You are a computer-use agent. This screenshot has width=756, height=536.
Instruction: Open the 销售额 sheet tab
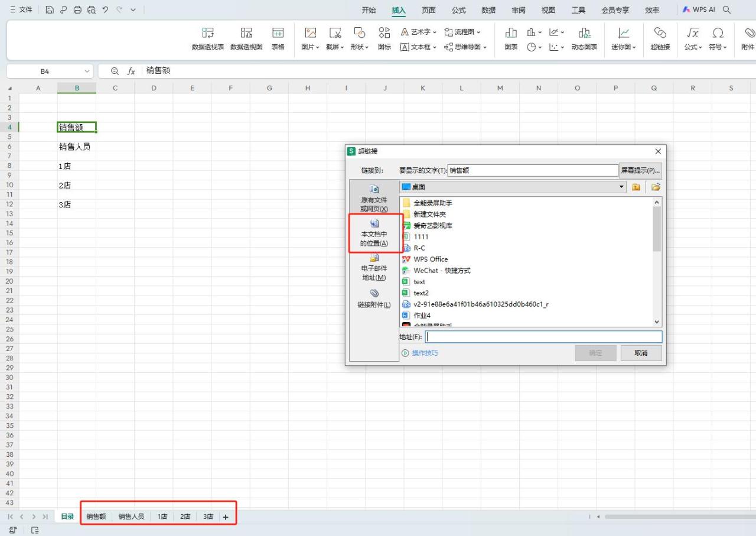96,516
